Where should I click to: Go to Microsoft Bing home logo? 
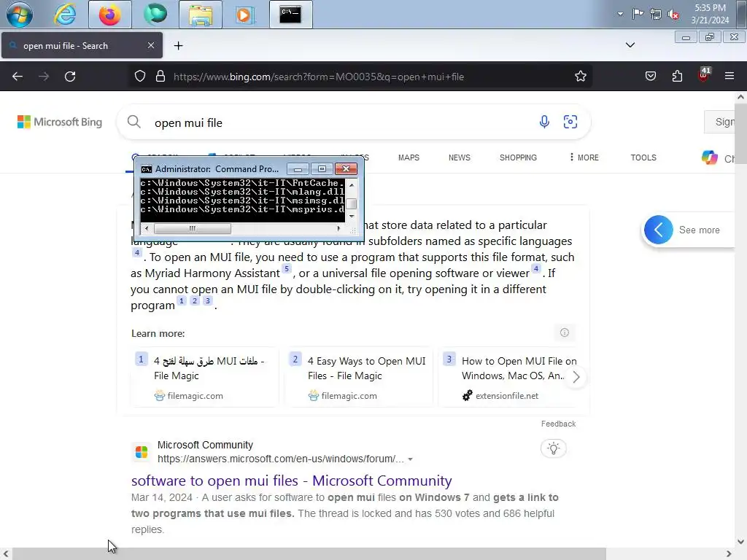(60, 122)
